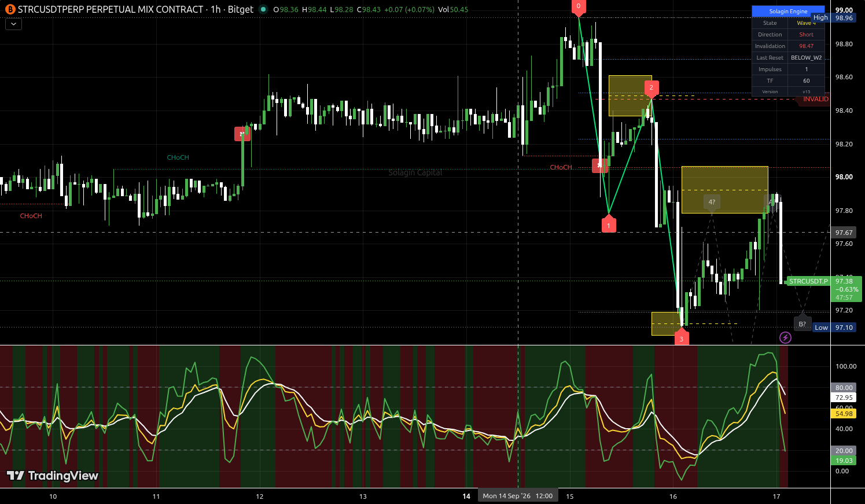The width and height of the screenshot is (865, 504).
Task: Click the B? projected wave label
Action: coord(802,324)
